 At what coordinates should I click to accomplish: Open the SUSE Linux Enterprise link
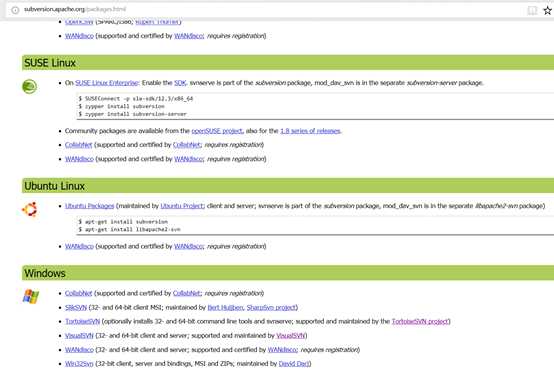[x=107, y=83]
